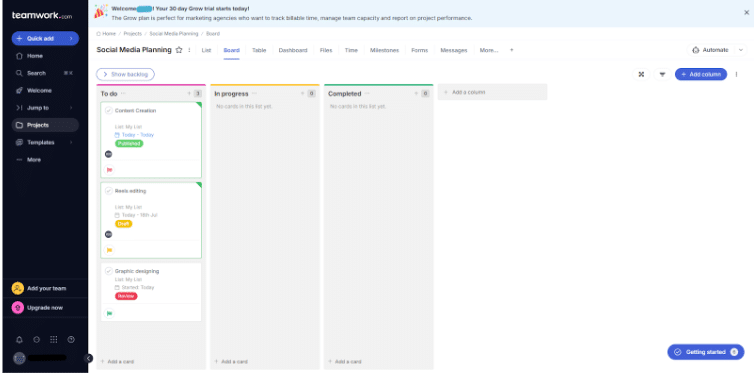
Task: Switch to the Dashboard tab
Action: [293, 50]
